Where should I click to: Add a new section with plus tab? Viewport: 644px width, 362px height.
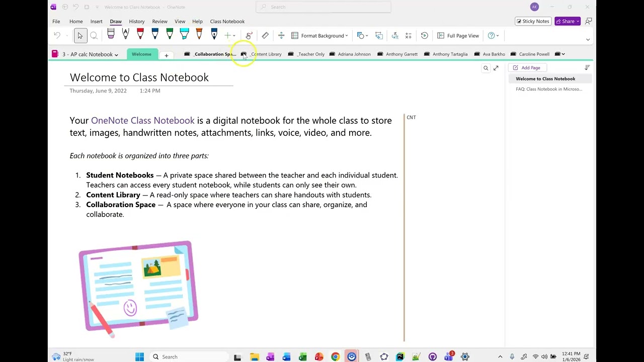tap(166, 55)
